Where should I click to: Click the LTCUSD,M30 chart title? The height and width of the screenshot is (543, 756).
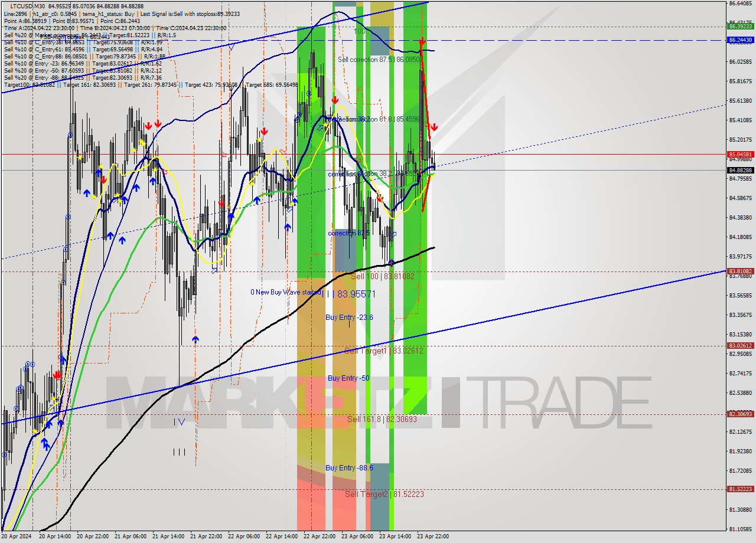28,6
